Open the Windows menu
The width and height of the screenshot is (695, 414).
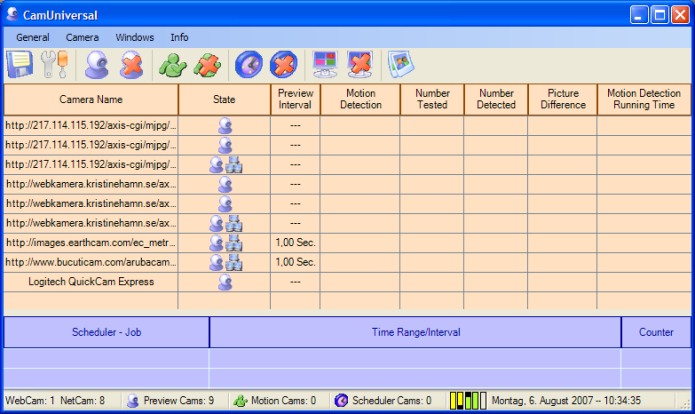point(135,37)
